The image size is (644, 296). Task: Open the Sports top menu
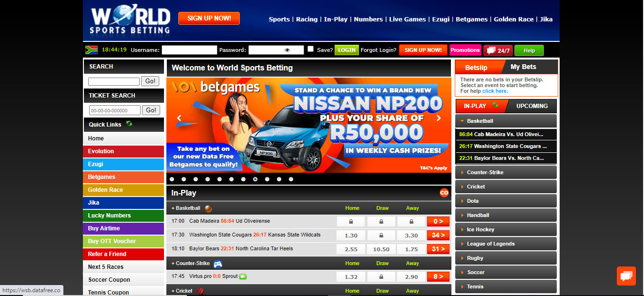(x=279, y=20)
